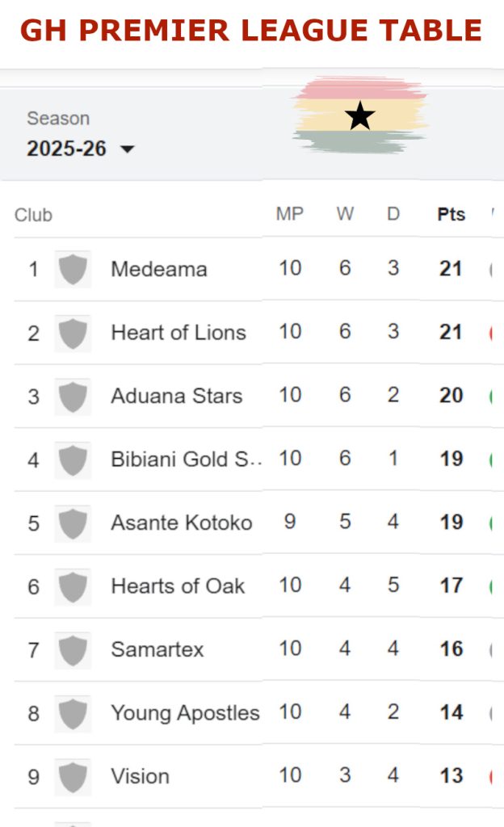This screenshot has height=827, width=504.
Task: Click the D column header
Action: click(393, 215)
